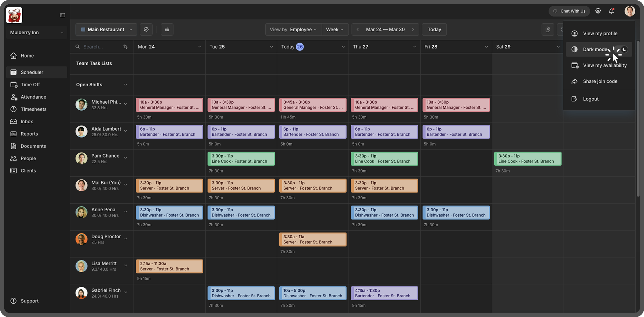Open the Main Restaurant location dropdown
This screenshot has width=644, height=317.
pyautogui.click(x=106, y=29)
